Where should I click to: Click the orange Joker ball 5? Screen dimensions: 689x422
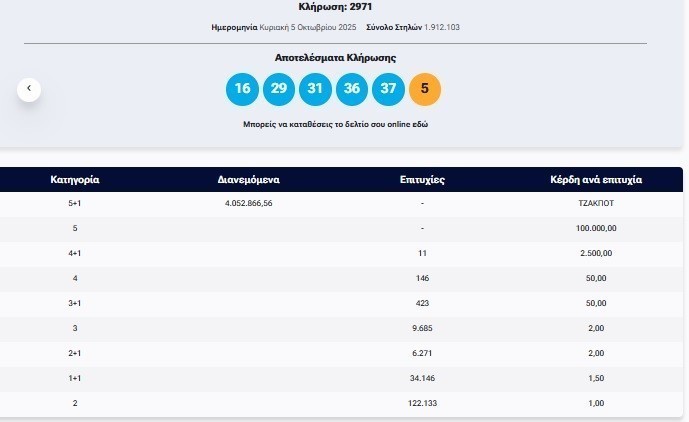coord(425,89)
